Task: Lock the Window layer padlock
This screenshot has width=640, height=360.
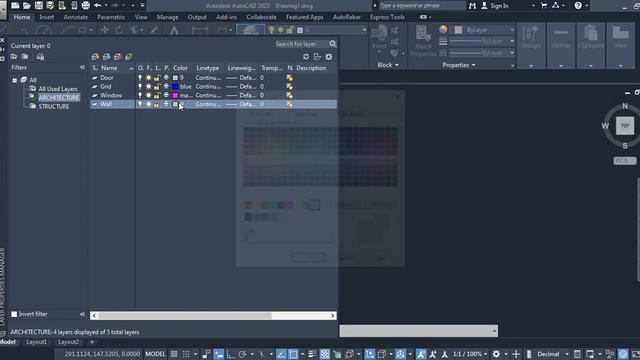Action: click(157, 95)
